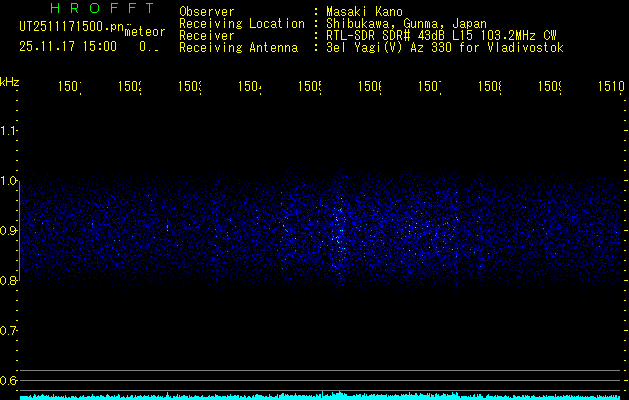Viewport: 629px width, 400px height.
Task: Click the 1.1 kHz frequency tick
Action: 9,131
